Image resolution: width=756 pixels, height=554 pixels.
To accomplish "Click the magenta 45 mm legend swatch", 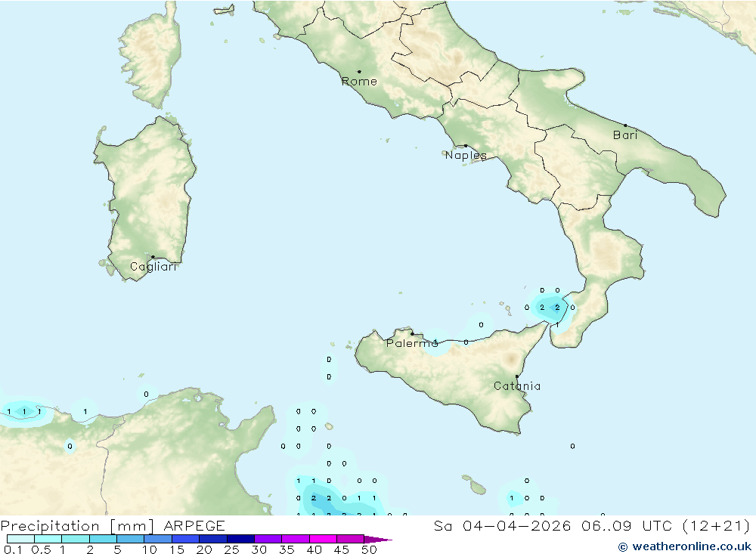I will pos(350,539).
